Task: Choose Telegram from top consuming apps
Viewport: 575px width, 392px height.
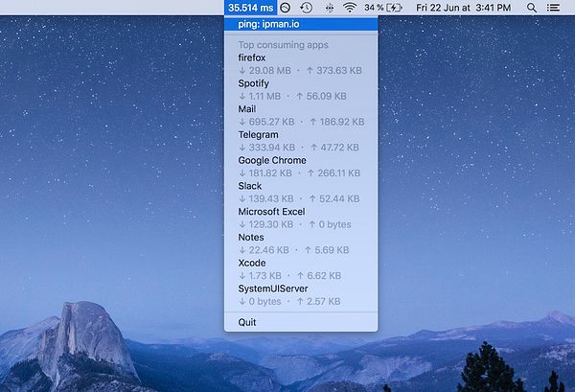Action: (x=258, y=135)
